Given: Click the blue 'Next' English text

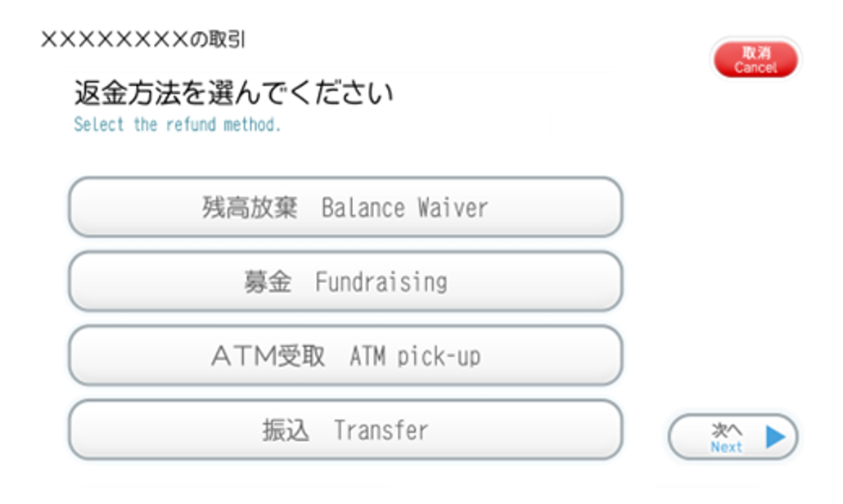Looking at the screenshot, I should tap(726, 447).
